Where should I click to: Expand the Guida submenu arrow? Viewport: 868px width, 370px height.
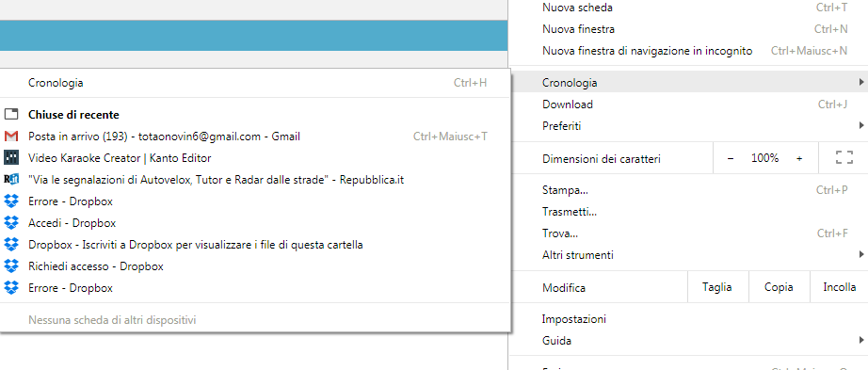click(x=861, y=340)
